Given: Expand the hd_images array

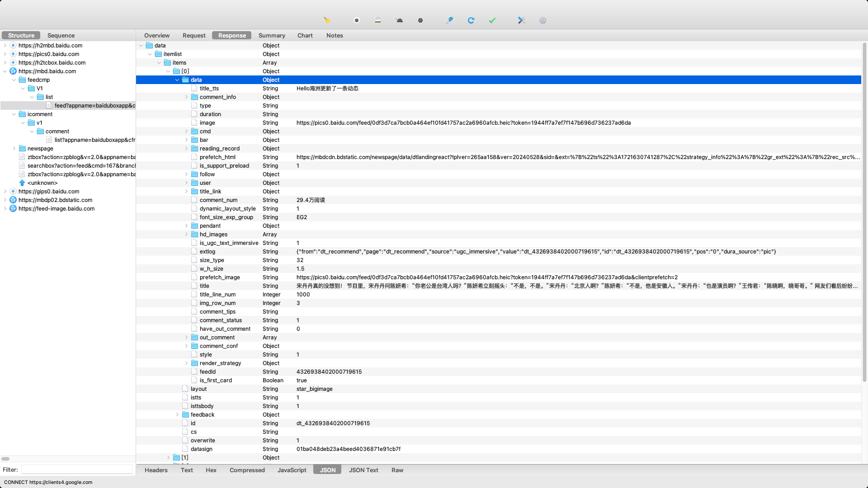Looking at the screenshot, I should pos(186,234).
